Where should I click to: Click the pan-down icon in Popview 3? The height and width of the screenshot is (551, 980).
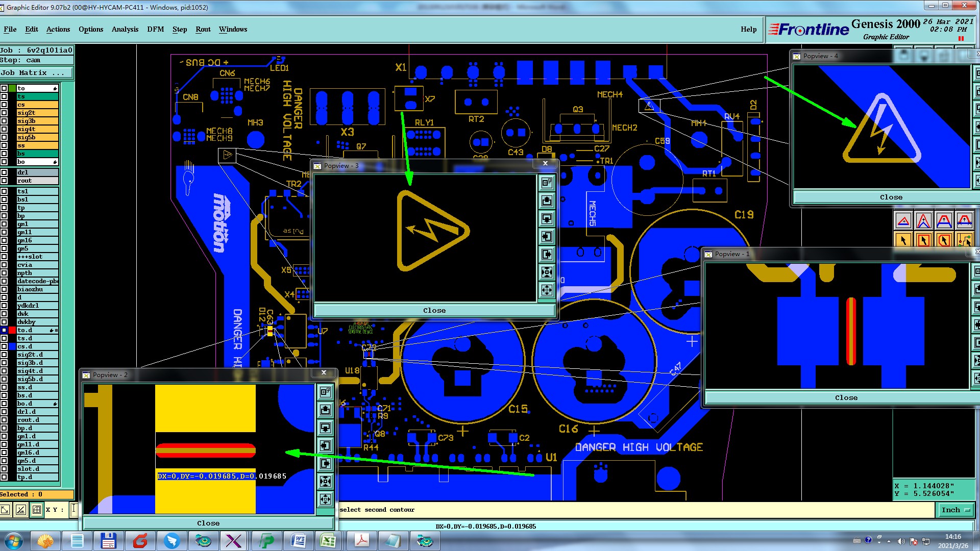point(547,218)
